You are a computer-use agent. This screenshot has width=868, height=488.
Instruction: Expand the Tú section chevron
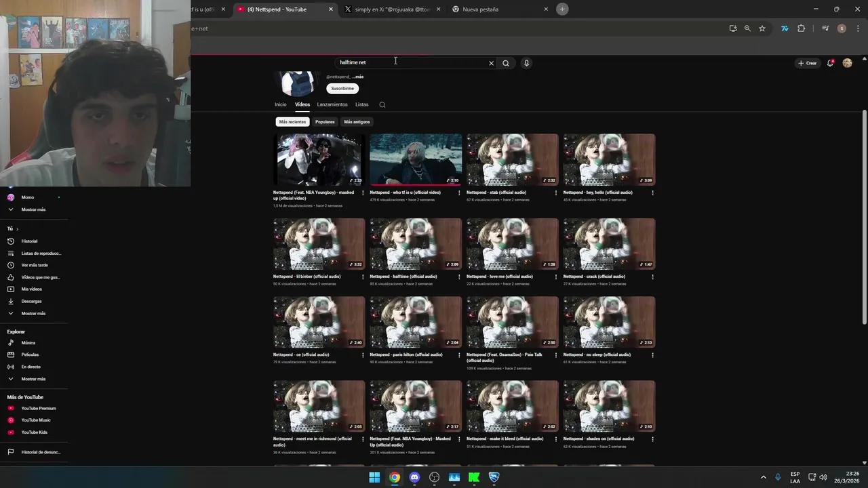click(x=17, y=229)
